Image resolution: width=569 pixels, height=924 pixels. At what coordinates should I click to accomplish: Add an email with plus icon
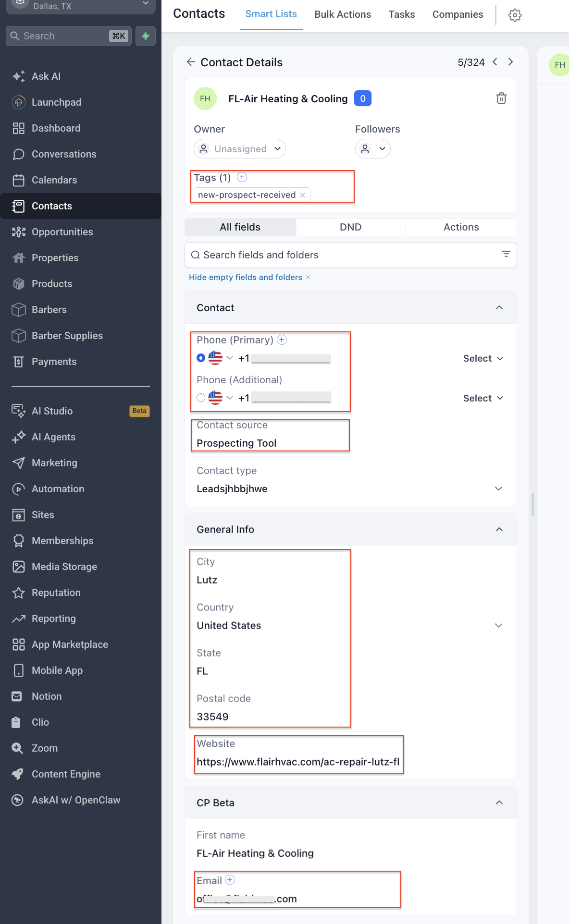click(x=230, y=880)
